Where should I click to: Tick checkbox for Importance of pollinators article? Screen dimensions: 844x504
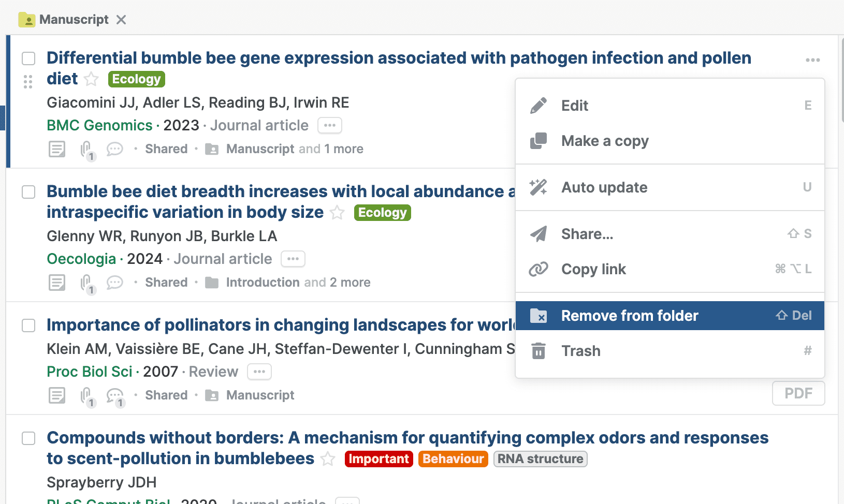tap(28, 325)
